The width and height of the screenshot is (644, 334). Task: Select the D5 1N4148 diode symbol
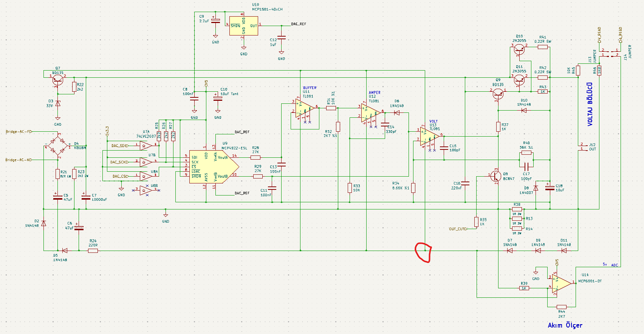(x=65, y=250)
